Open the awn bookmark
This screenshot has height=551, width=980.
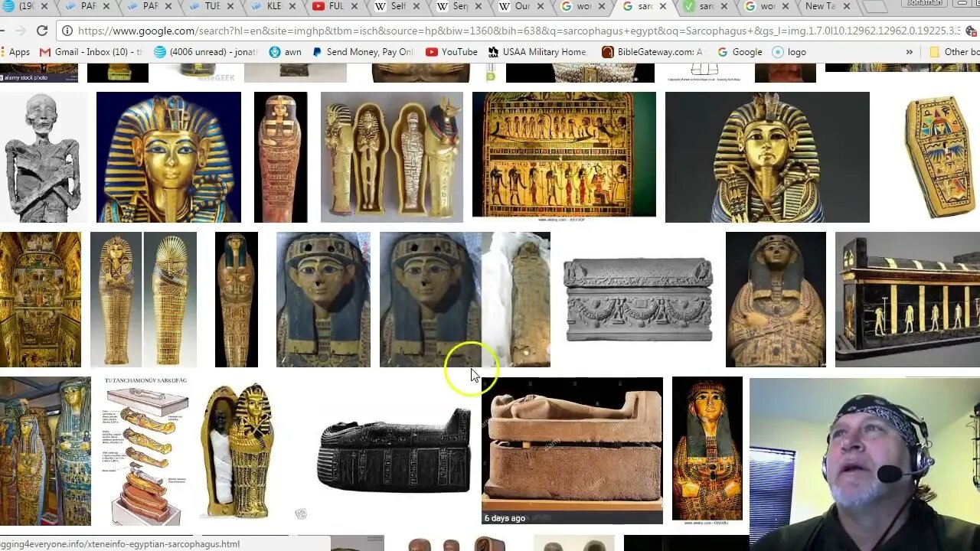[286, 52]
